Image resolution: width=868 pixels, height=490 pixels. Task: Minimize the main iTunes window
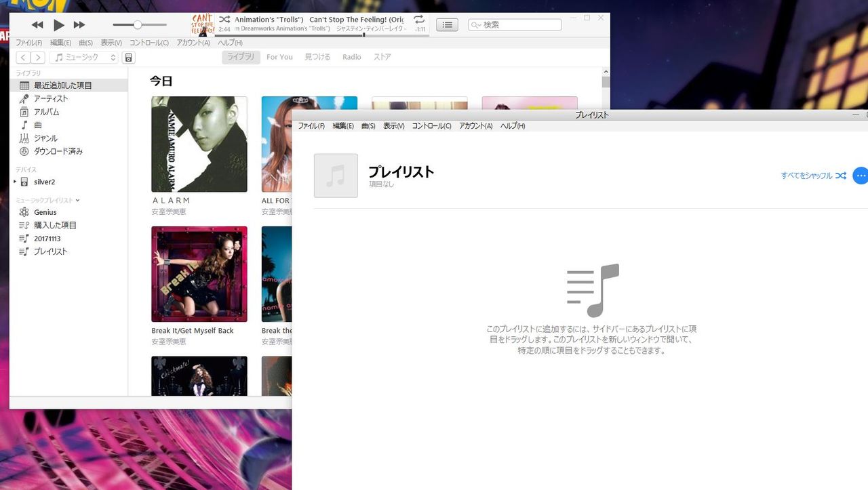tap(574, 18)
